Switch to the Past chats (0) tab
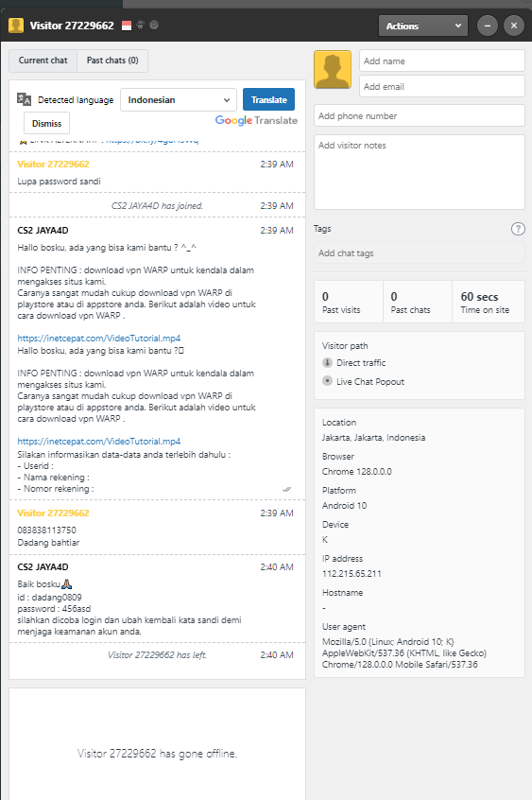The image size is (532, 800). click(x=112, y=61)
